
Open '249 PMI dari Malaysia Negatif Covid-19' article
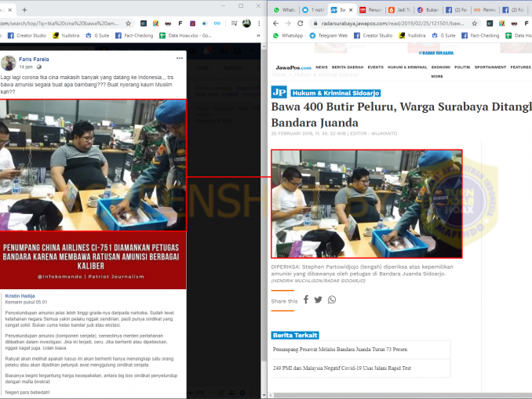(342, 368)
